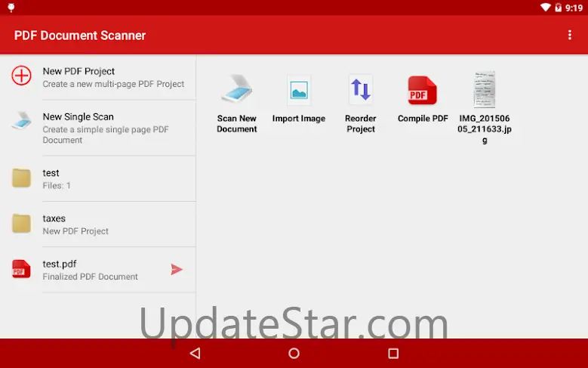Tap the test.pdf file name
The height and width of the screenshot is (368, 588).
tap(59, 264)
